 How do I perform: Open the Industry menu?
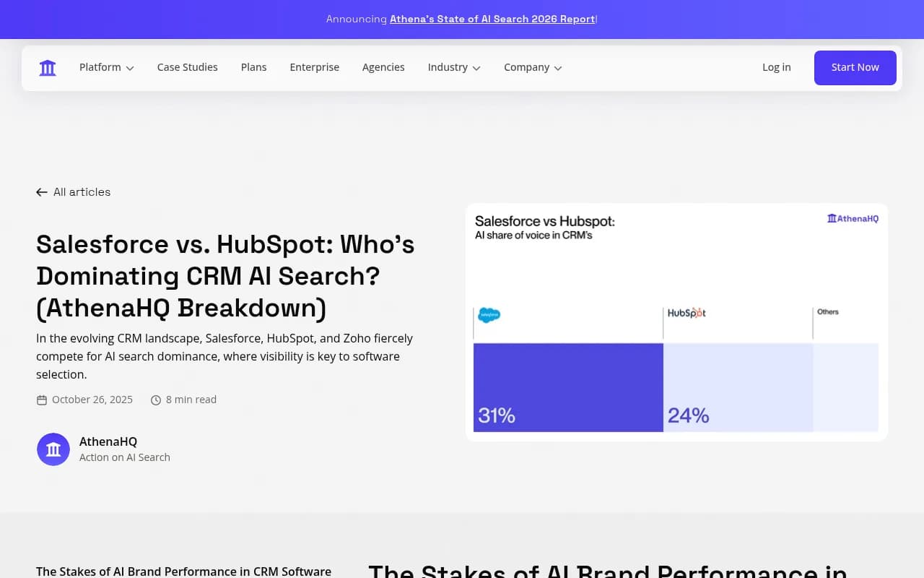454,67
